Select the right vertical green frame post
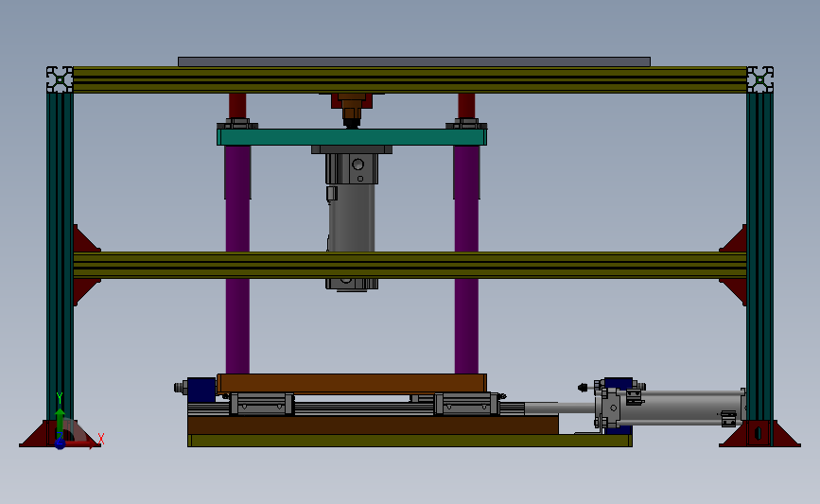Image resolution: width=820 pixels, height=504 pixels. pyautogui.click(x=759, y=256)
